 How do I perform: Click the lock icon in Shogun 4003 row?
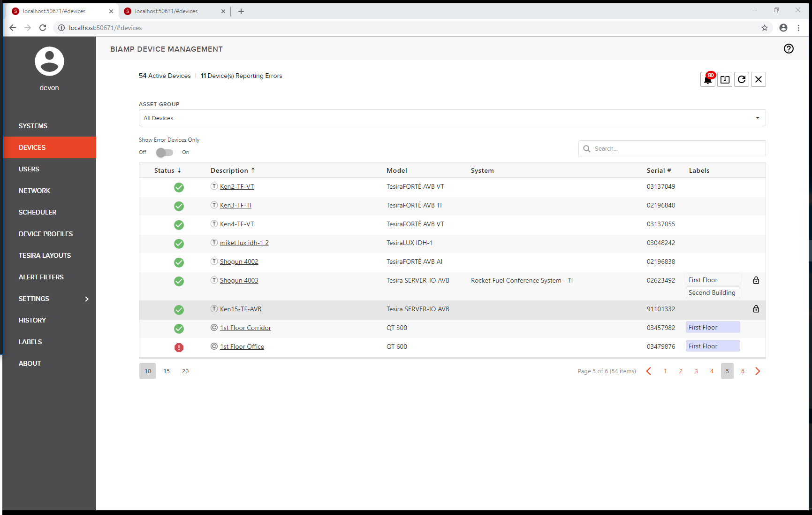(x=756, y=280)
